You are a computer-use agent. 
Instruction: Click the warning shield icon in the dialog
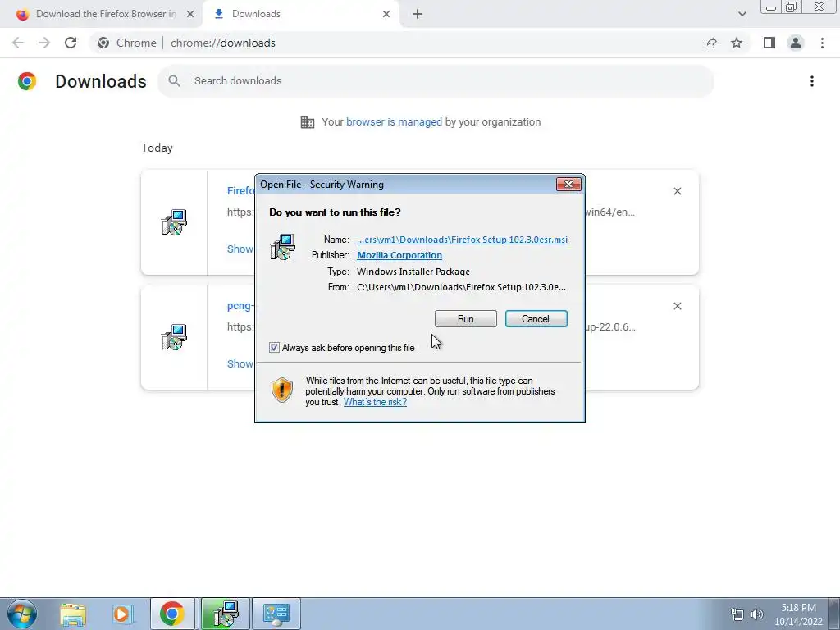click(x=282, y=390)
